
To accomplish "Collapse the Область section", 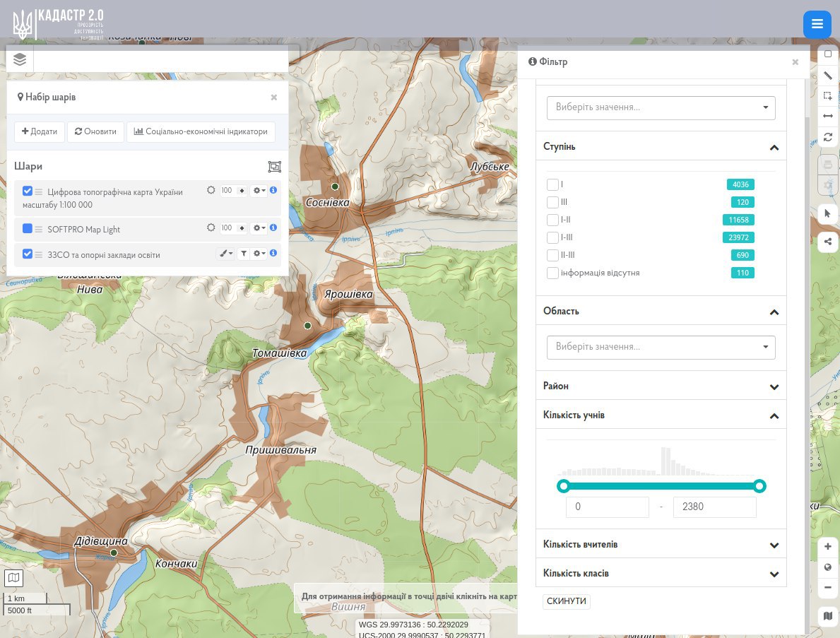I will click(x=774, y=312).
